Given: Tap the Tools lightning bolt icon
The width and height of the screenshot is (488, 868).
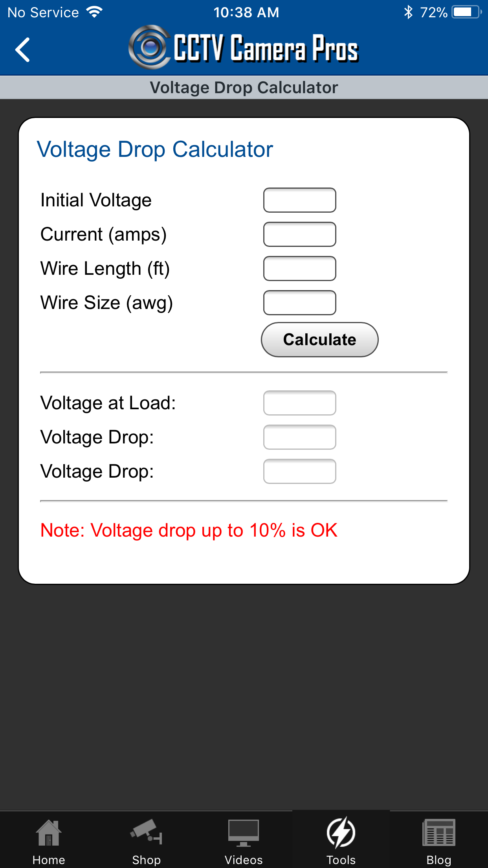Looking at the screenshot, I should click(x=341, y=833).
